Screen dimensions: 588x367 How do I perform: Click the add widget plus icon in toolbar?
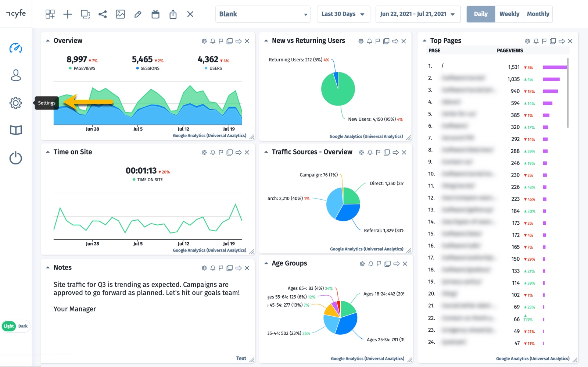click(x=68, y=14)
